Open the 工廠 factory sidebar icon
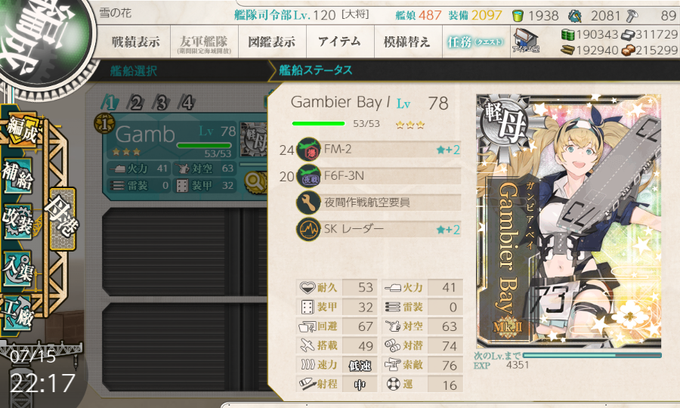 click(18, 313)
